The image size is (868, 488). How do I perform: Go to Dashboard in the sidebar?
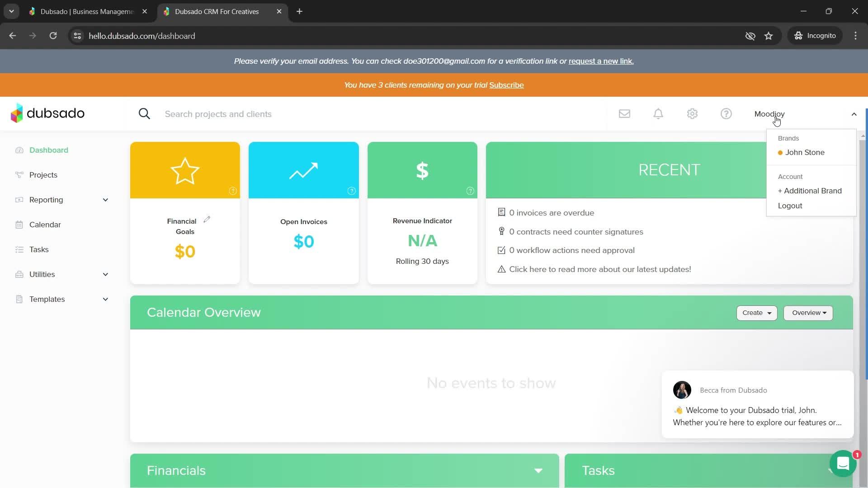pyautogui.click(x=49, y=150)
